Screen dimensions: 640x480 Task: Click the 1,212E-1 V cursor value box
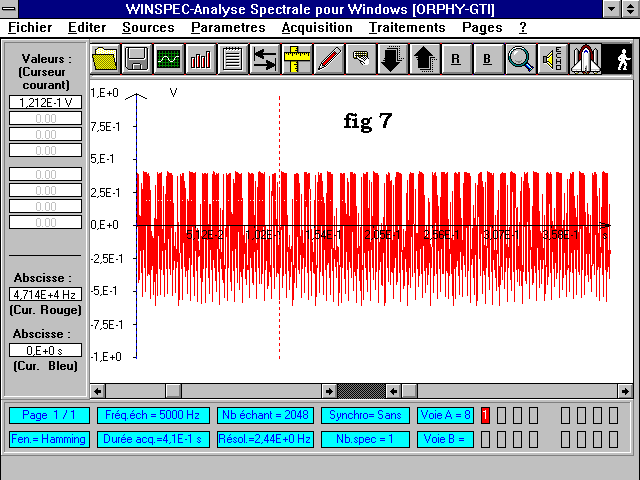(x=46, y=102)
